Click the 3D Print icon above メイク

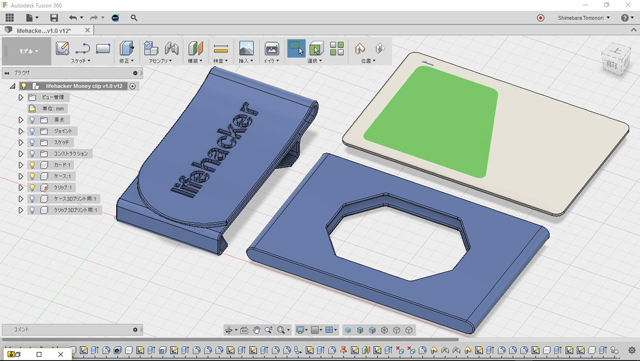(x=271, y=49)
